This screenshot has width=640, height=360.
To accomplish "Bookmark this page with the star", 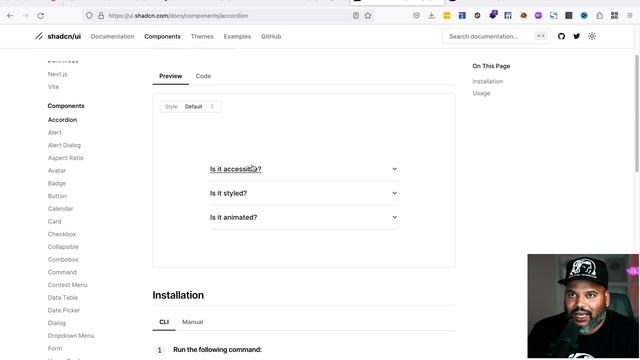I will [368, 16].
